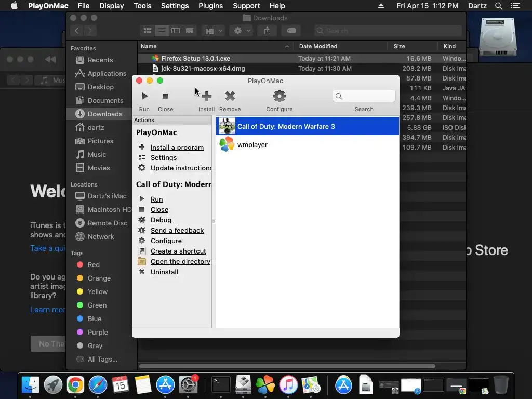Click Finder share button
Image resolution: width=532 pixels, height=399 pixels.
point(268,31)
